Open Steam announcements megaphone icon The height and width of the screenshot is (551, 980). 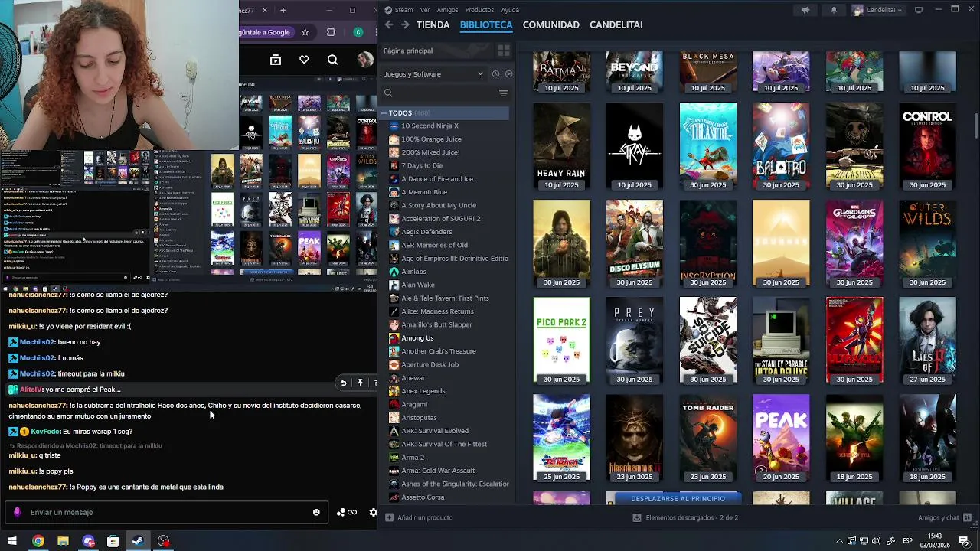805,10
